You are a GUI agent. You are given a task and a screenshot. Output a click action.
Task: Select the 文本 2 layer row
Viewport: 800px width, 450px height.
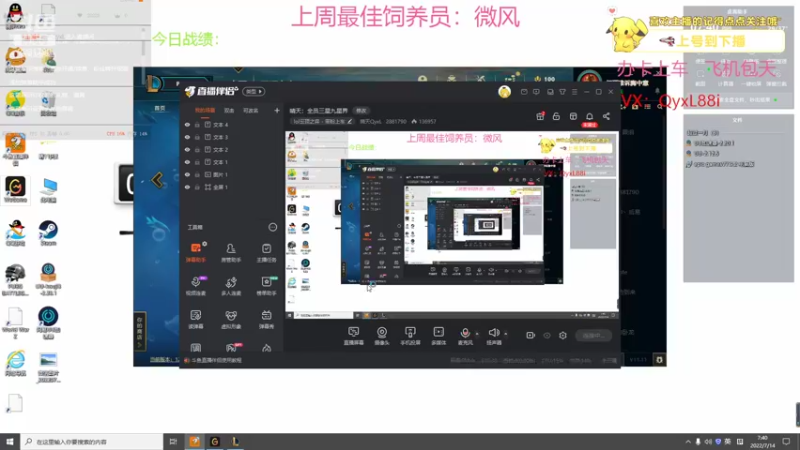232,149
